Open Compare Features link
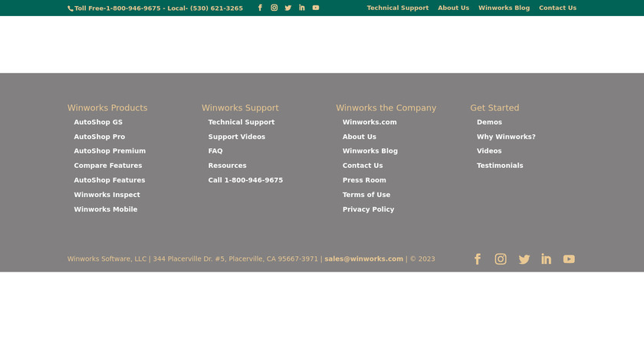 pos(108,166)
